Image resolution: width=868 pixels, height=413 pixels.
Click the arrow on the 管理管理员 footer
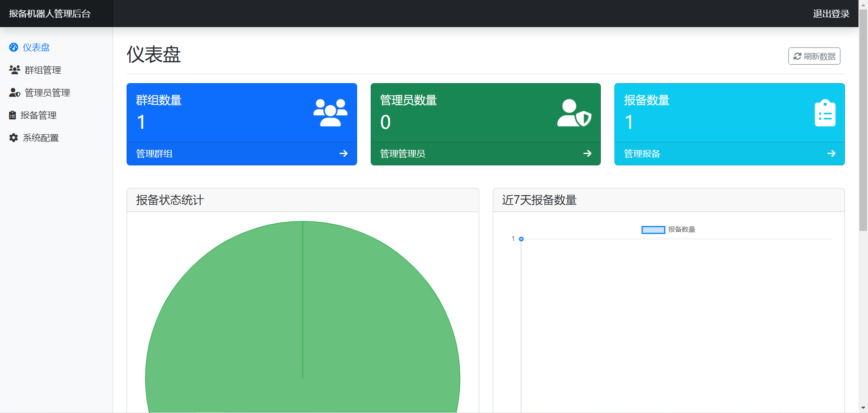pos(587,154)
